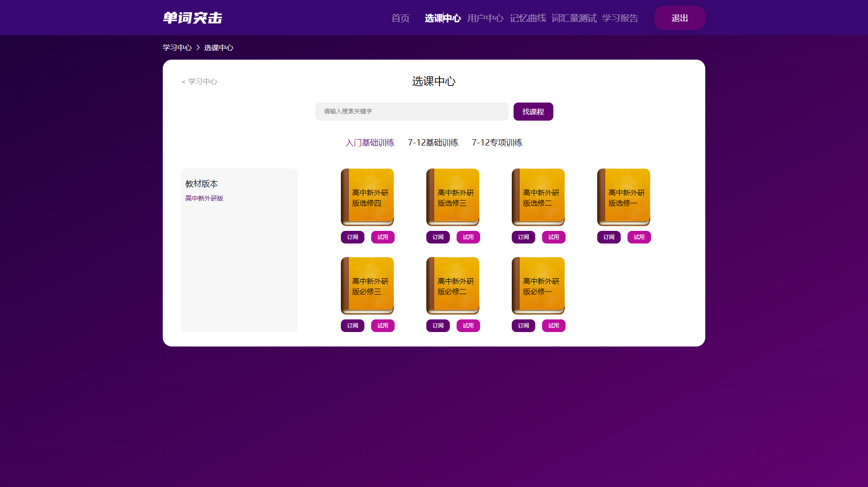
Task: Subscribe (订阅) to 高中新外研版选修四
Action: (352, 237)
